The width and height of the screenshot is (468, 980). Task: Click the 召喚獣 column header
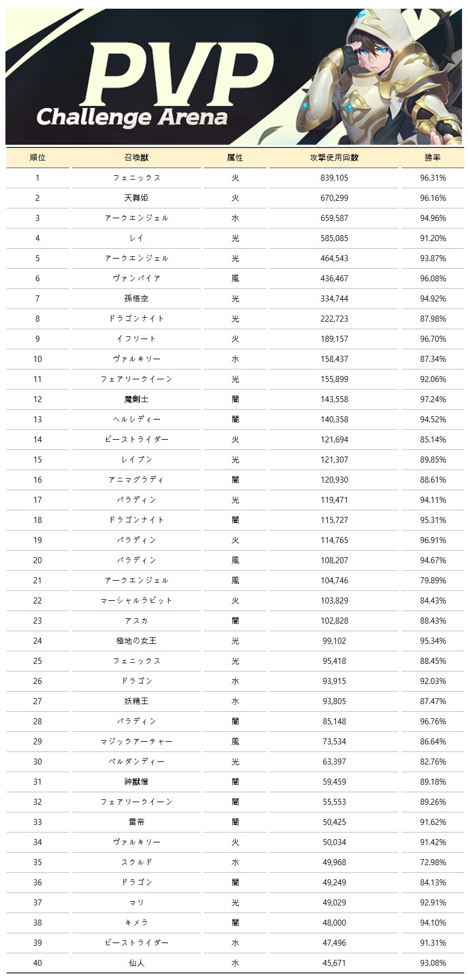[136, 158]
